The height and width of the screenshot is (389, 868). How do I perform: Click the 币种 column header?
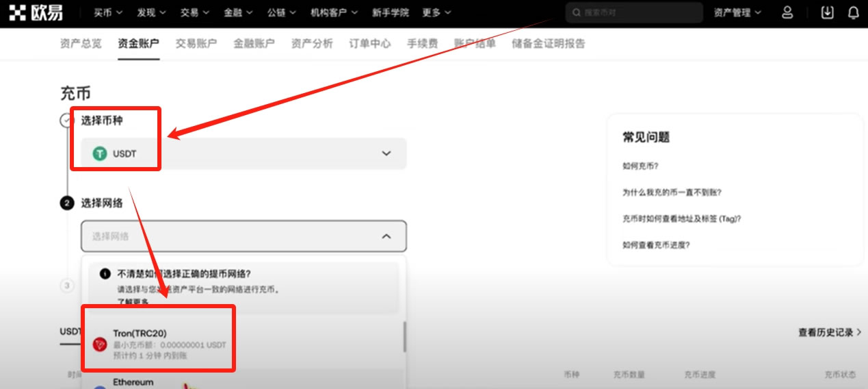point(572,375)
